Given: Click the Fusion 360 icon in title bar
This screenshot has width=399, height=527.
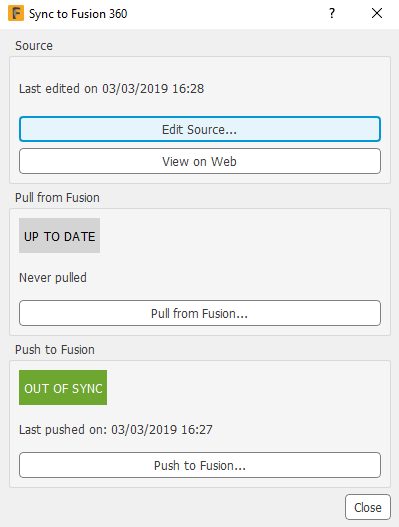Looking at the screenshot, I should coord(16,13).
